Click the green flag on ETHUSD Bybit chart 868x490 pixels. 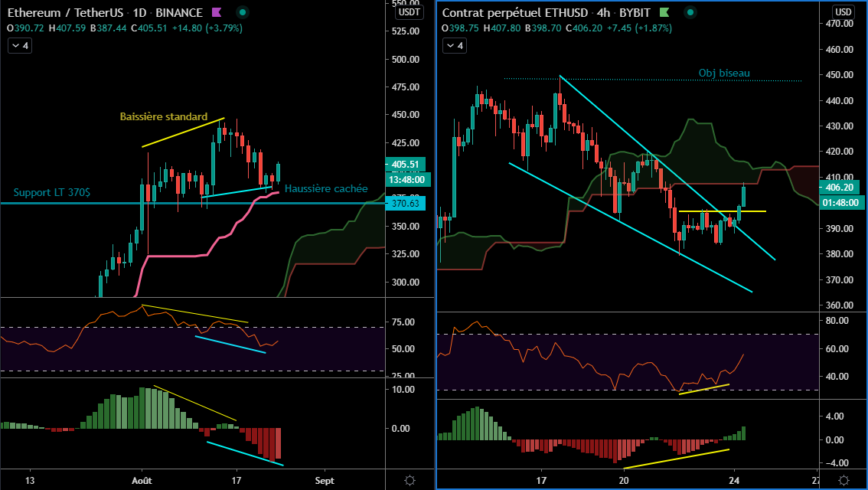664,13
